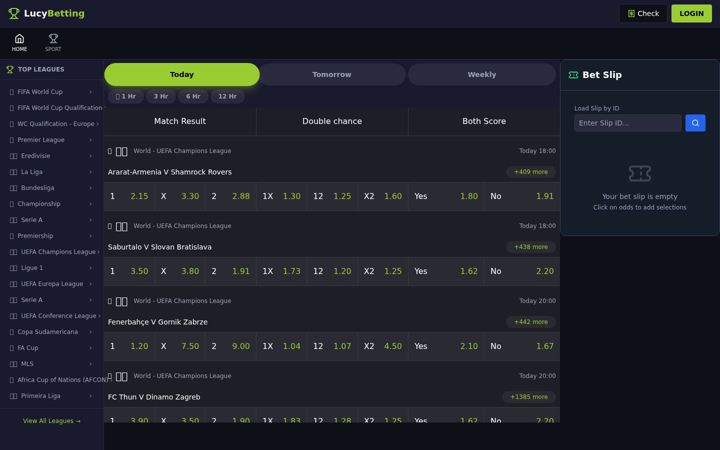Select the 12 Hr time filter
720x450 pixels.
point(227,96)
